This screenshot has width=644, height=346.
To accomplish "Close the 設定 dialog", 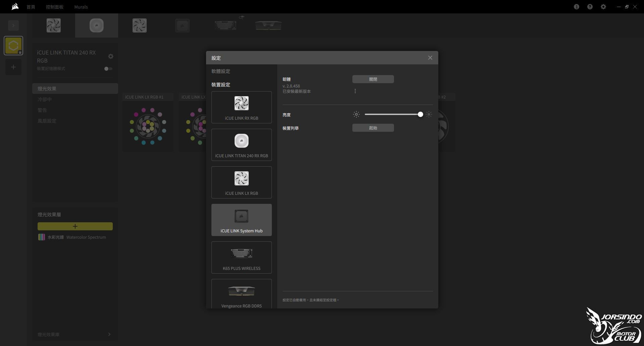I will pos(430,58).
